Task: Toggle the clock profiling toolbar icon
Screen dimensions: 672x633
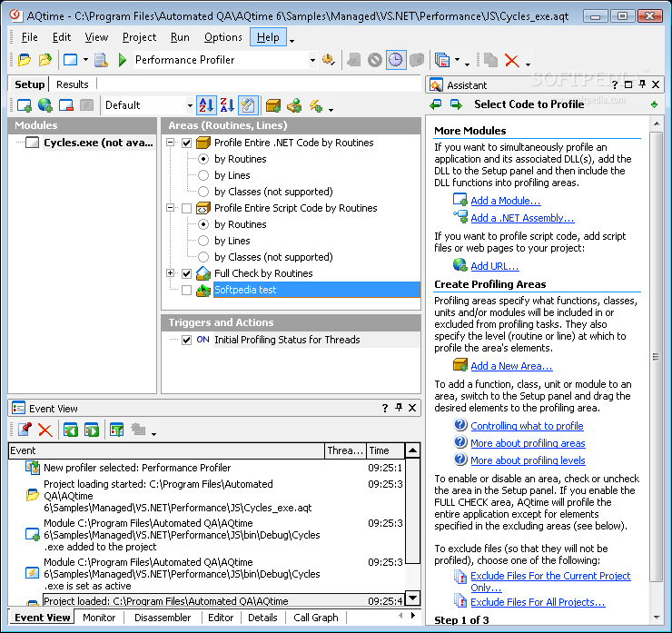Action: click(396, 60)
